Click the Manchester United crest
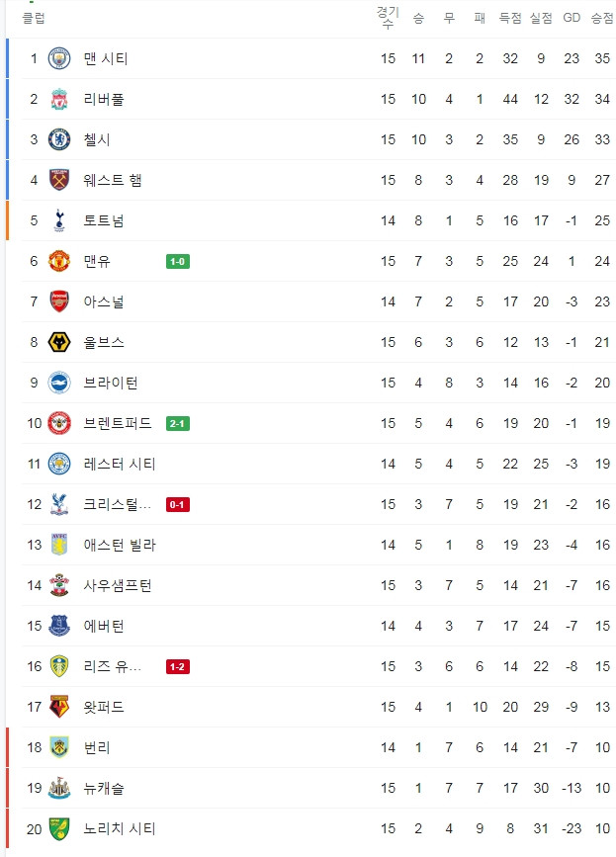This screenshot has width=616, height=857. [59, 261]
